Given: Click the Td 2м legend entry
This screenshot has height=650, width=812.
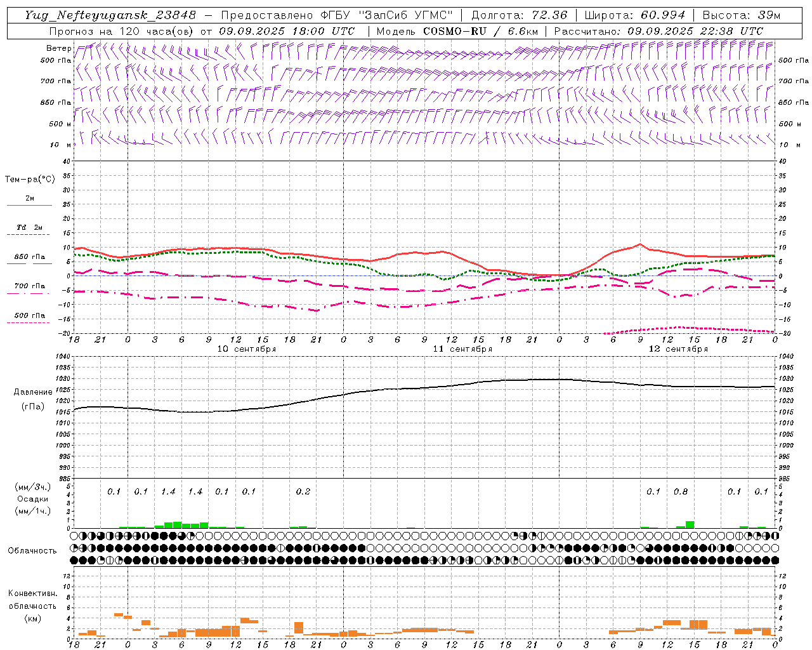Looking at the screenshot, I should [x=30, y=227].
